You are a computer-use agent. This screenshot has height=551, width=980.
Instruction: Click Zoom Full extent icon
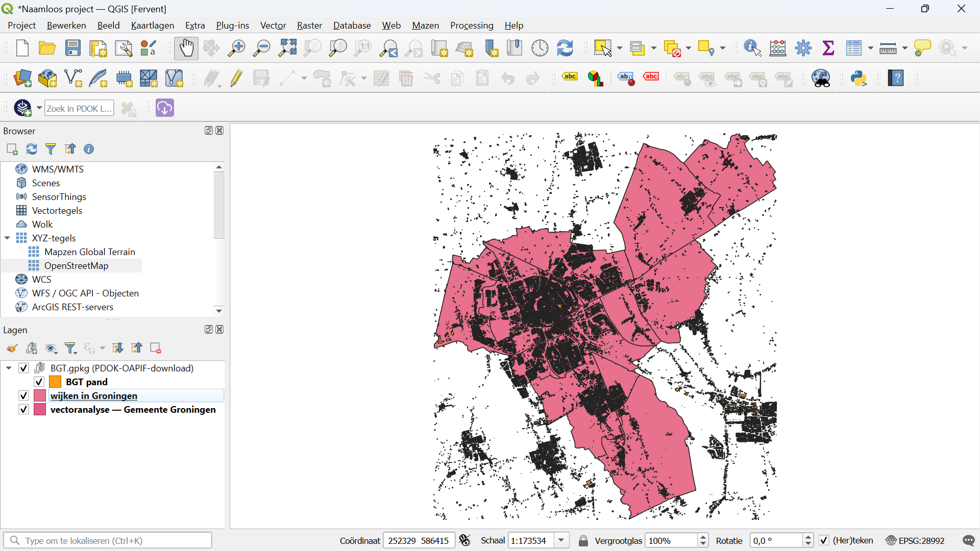click(x=287, y=48)
